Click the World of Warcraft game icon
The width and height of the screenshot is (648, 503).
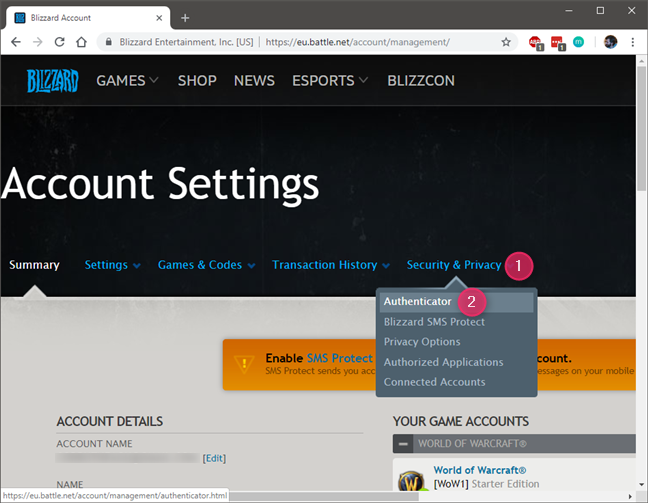410,481
